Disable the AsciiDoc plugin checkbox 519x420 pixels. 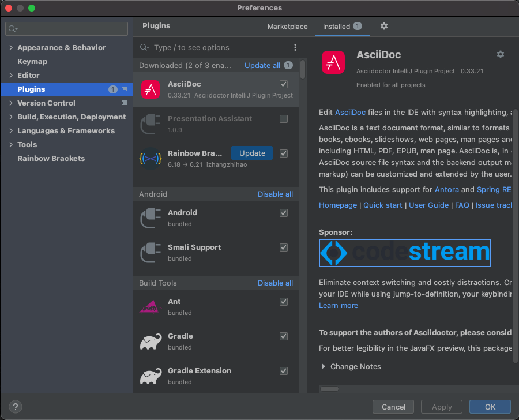click(x=284, y=84)
